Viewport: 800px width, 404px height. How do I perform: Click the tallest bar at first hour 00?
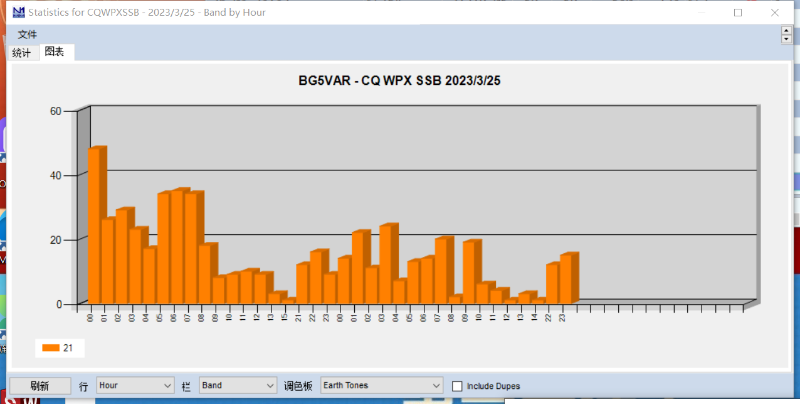tap(95, 225)
